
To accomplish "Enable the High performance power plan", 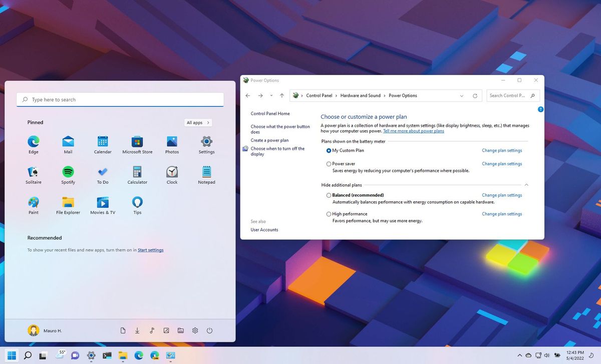I will pos(329,214).
